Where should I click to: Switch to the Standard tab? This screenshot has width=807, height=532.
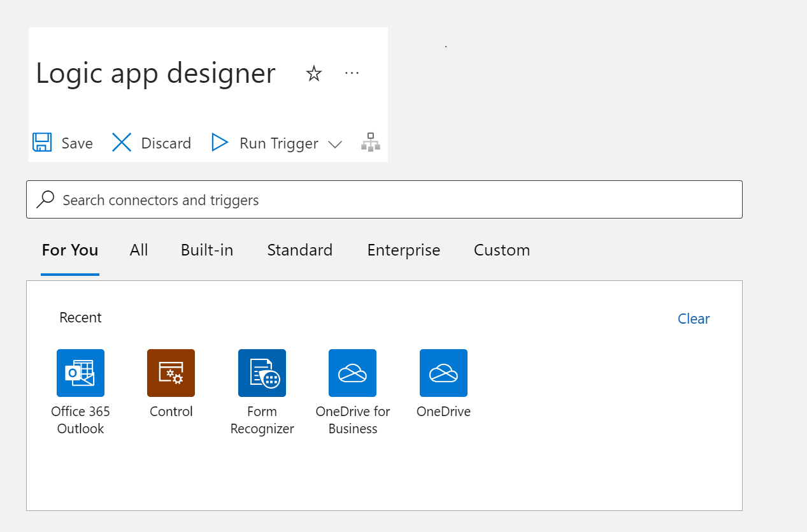pos(299,250)
